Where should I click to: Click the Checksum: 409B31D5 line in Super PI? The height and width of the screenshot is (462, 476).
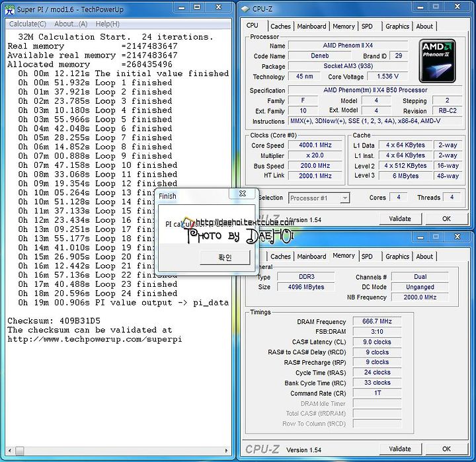[x=54, y=321]
